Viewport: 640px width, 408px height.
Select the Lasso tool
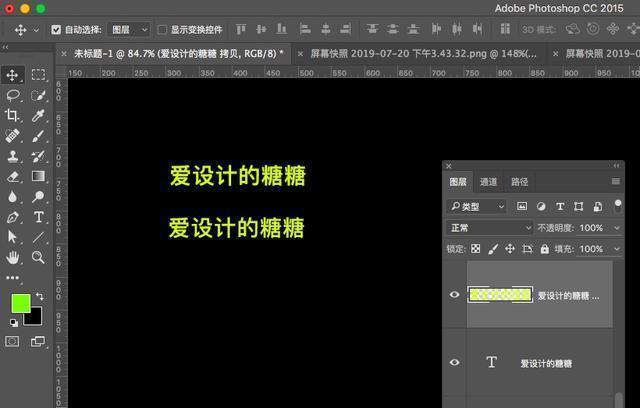[x=13, y=95]
